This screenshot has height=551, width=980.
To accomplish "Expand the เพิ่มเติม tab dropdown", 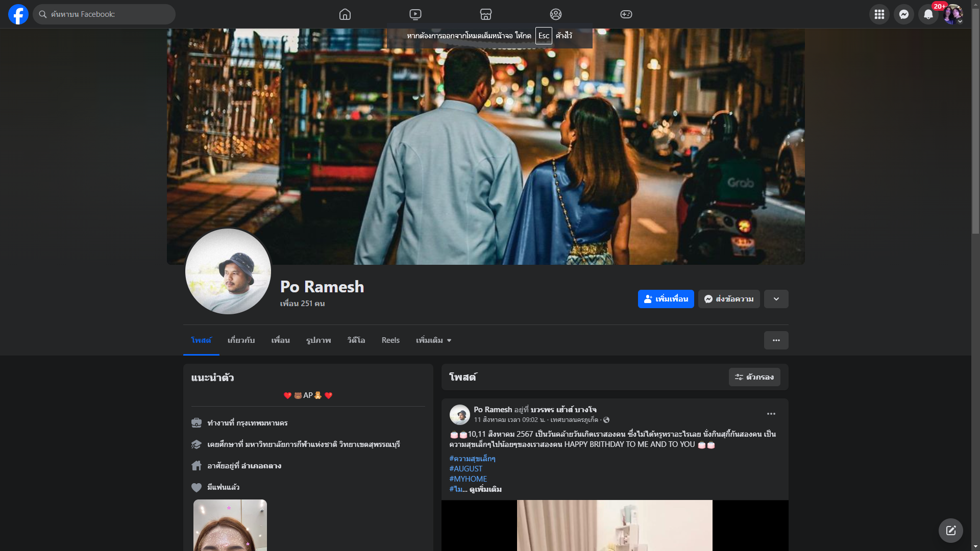I will click(433, 340).
